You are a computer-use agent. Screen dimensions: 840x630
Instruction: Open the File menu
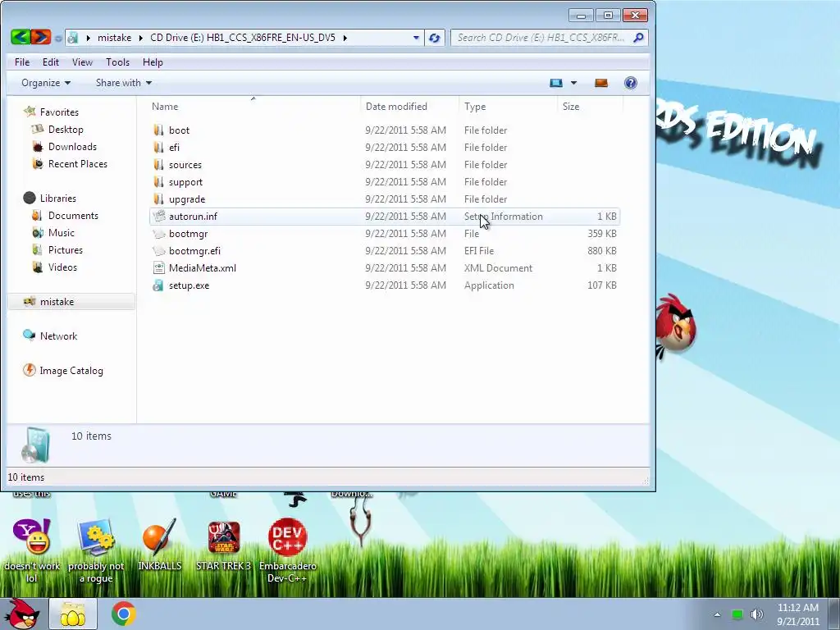[x=22, y=62]
